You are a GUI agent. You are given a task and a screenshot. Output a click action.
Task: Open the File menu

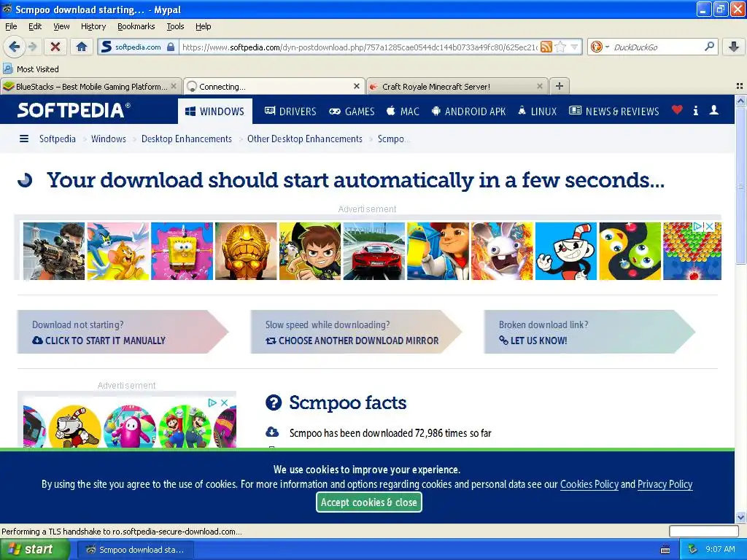click(x=11, y=26)
